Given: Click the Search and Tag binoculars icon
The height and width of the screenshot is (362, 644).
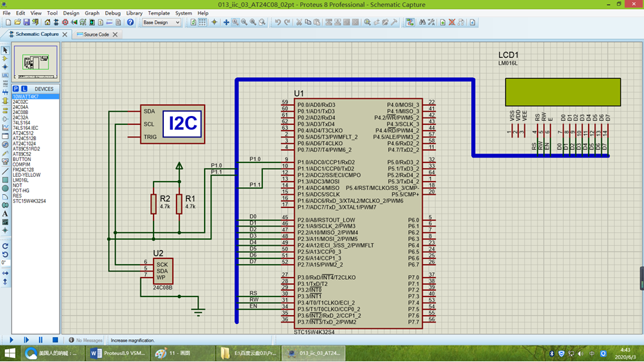Looking at the screenshot, I should [x=422, y=22].
